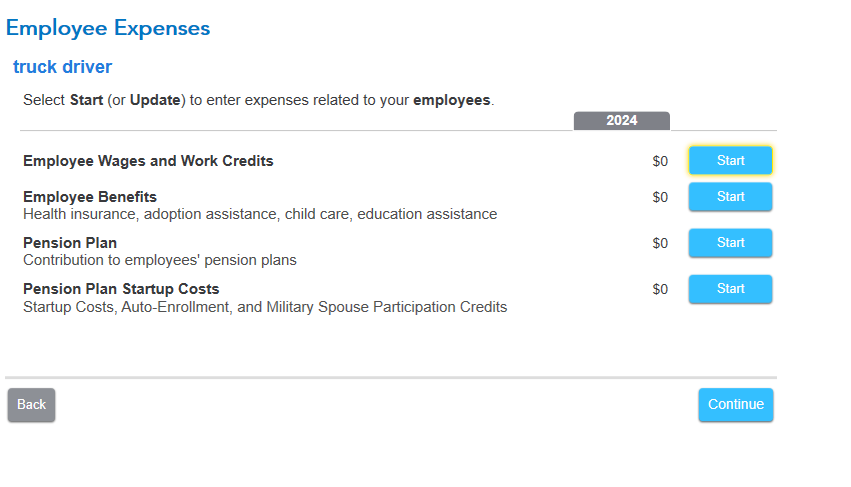Viewport: 851px width, 487px height.
Task: Click the Pension Plan row title
Action: pyautogui.click(x=70, y=243)
